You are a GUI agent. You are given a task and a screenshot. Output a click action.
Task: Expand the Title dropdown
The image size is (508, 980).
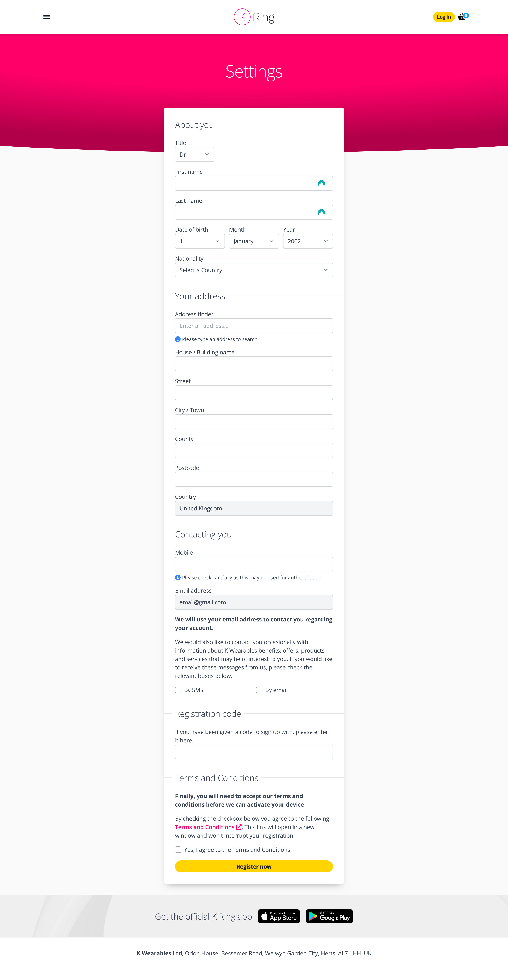tap(194, 154)
